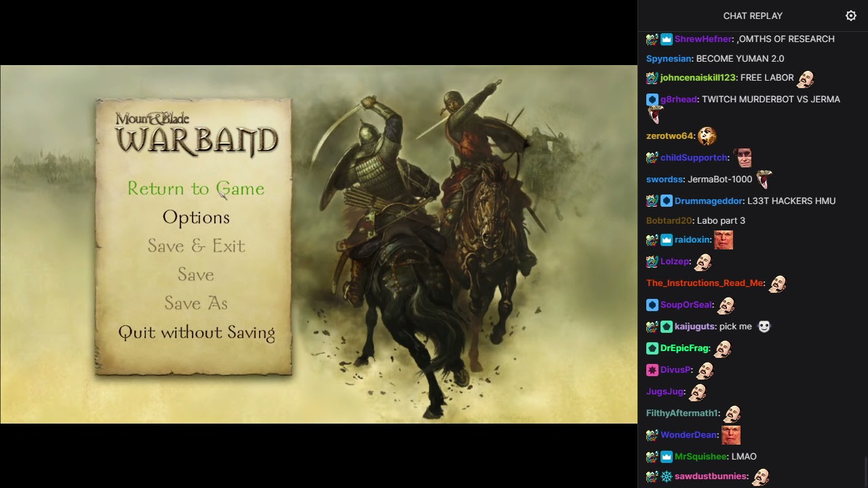Click Drummageddor's username
This screenshot has width=868, height=488.
pyautogui.click(x=708, y=201)
